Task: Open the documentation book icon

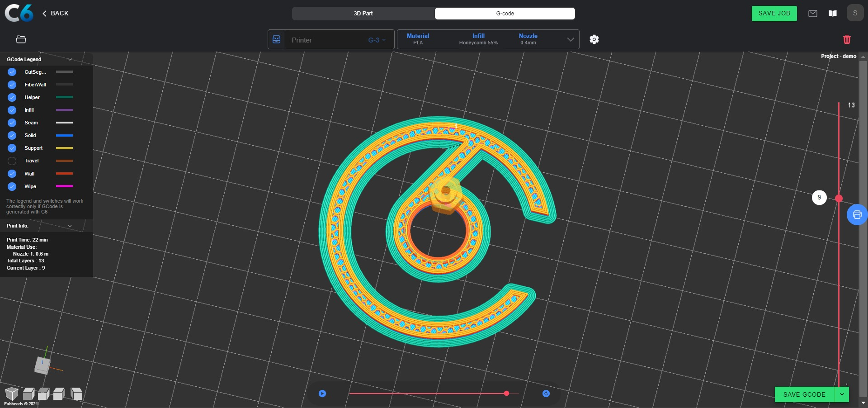Action: (832, 14)
